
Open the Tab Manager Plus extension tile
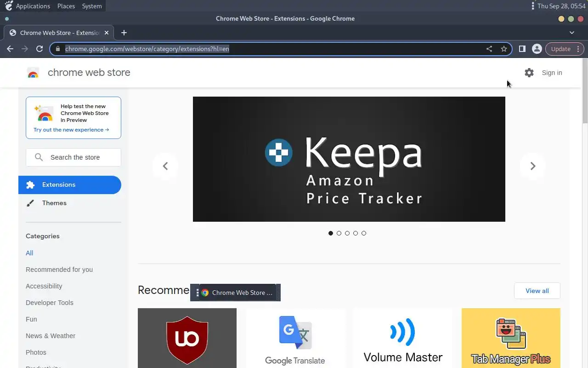point(511,338)
